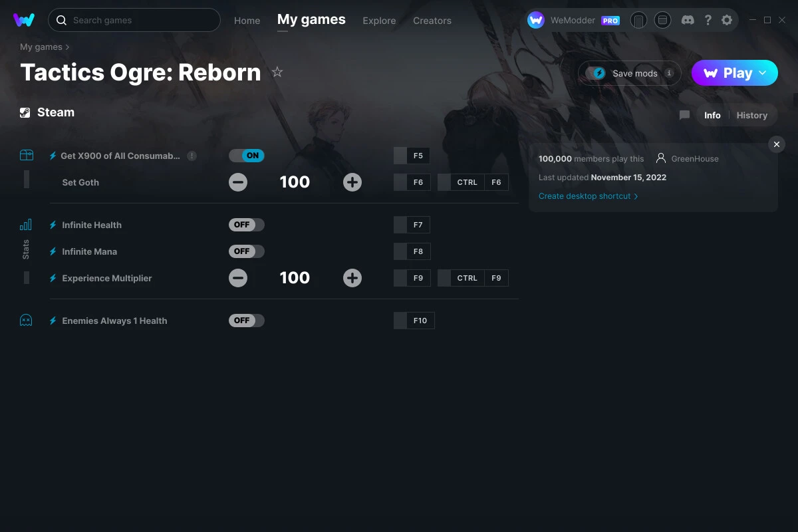Viewport: 798px width, 532px height.
Task: Select the ghost enemies icon in sidebar
Action: (x=26, y=320)
